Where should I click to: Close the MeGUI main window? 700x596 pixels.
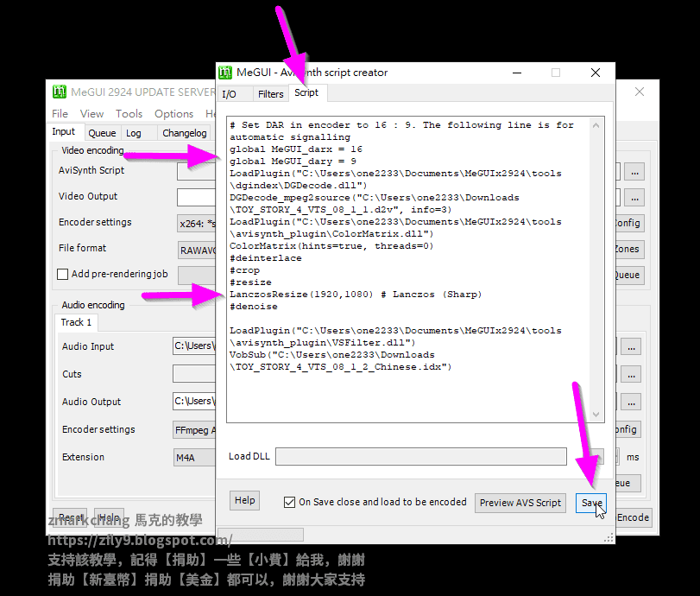tap(640, 92)
